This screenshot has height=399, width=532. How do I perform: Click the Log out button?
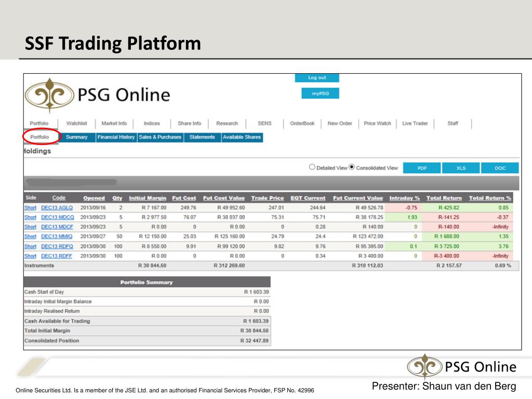(x=317, y=78)
